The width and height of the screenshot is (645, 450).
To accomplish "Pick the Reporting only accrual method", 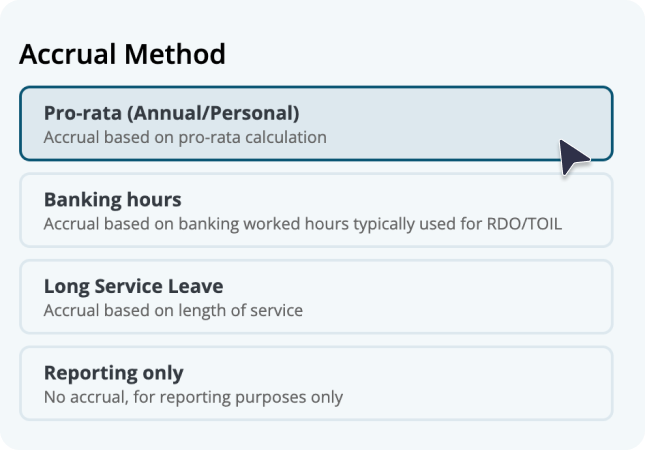I will tap(316, 383).
